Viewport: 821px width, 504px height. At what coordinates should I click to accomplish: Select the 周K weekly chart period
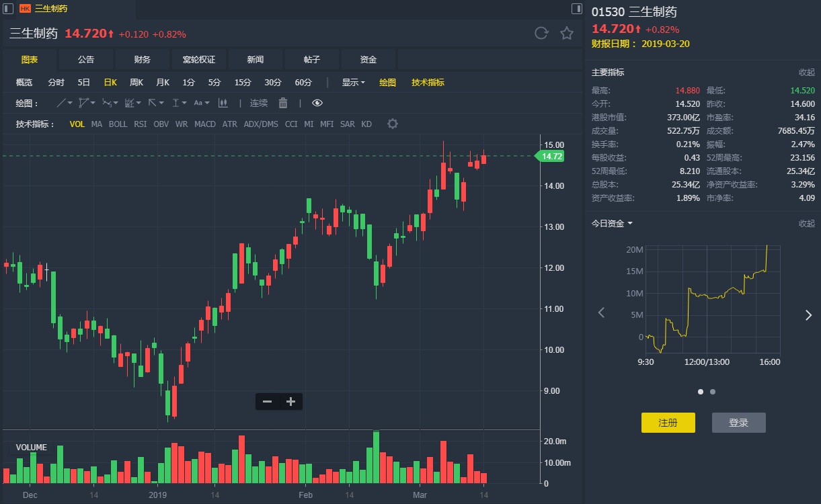[x=136, y=83]
